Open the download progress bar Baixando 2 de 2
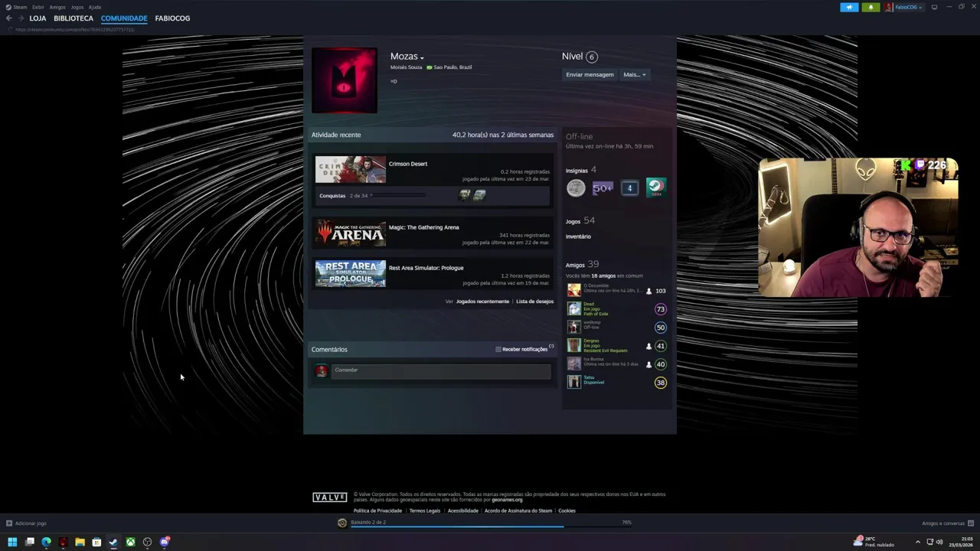This screenshot has height=551, width=980. (x=490, y=523)
